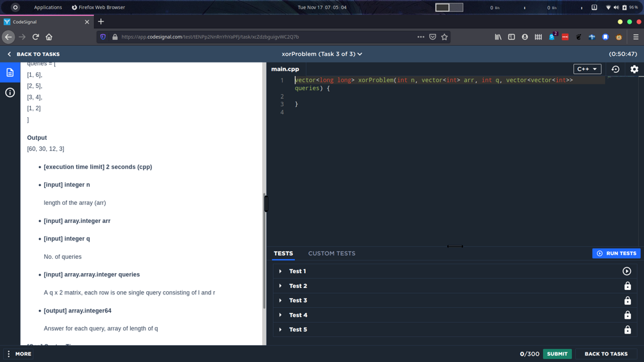Click the Wi-Fi network icon in tray
Image resolution: width=644 pixels, height=362 pixels.
609,7
